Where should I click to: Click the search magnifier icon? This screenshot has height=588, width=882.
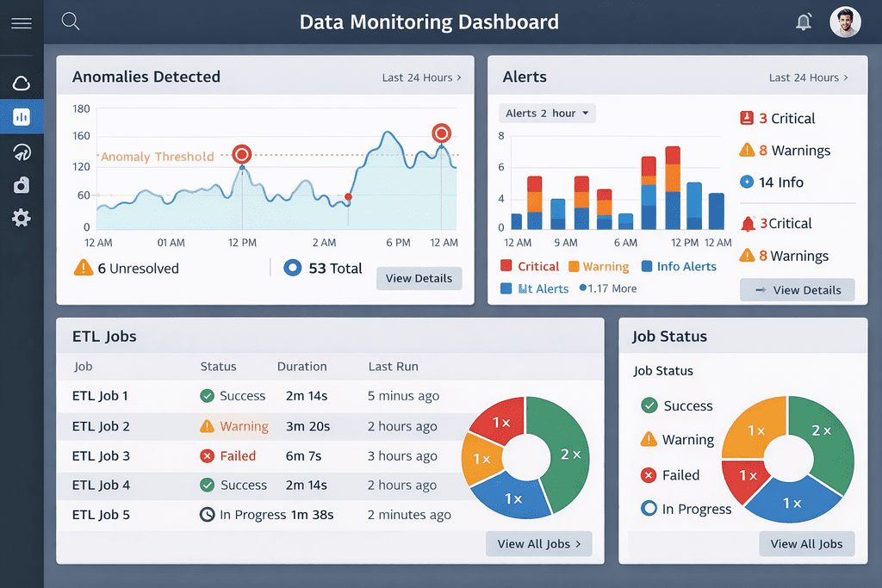pos(71,22)
